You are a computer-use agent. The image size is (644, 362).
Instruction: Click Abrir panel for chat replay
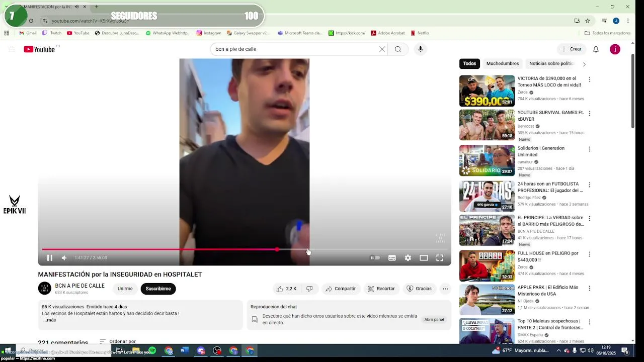tap(434, 319)
